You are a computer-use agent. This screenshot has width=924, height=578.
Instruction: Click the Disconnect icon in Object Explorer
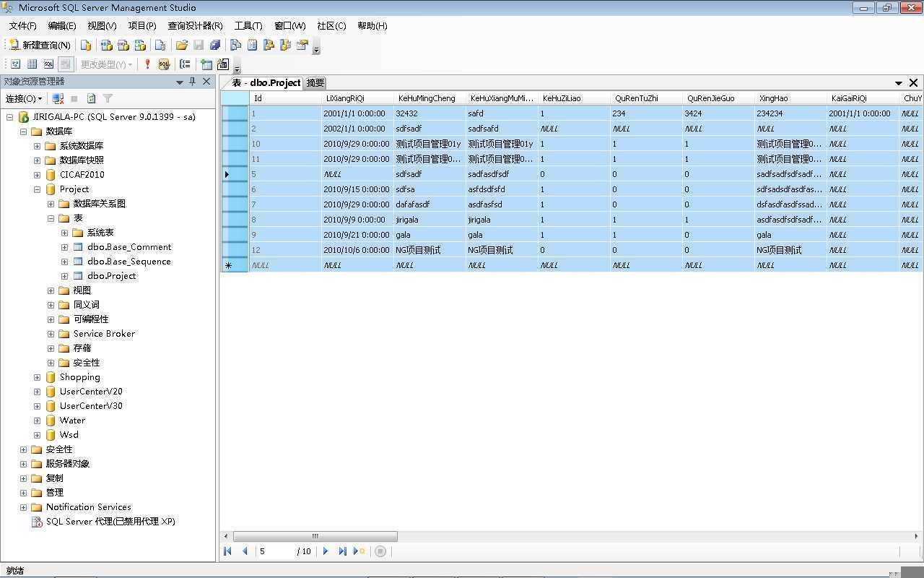point(58,98)
